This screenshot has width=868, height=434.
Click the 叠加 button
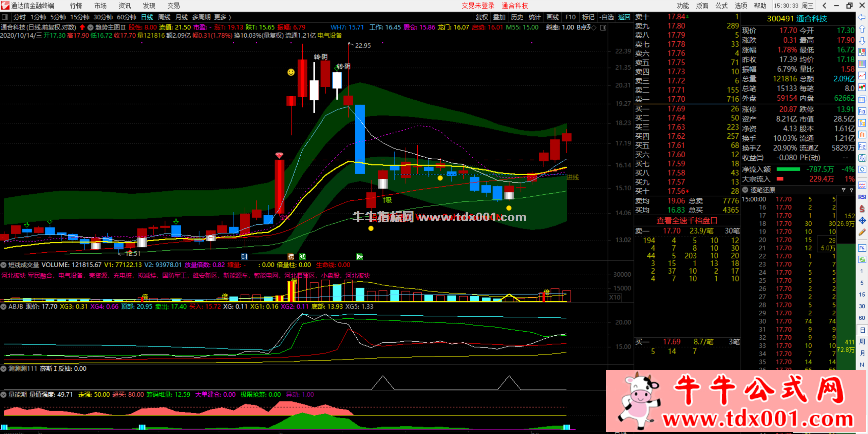[499, 17]
